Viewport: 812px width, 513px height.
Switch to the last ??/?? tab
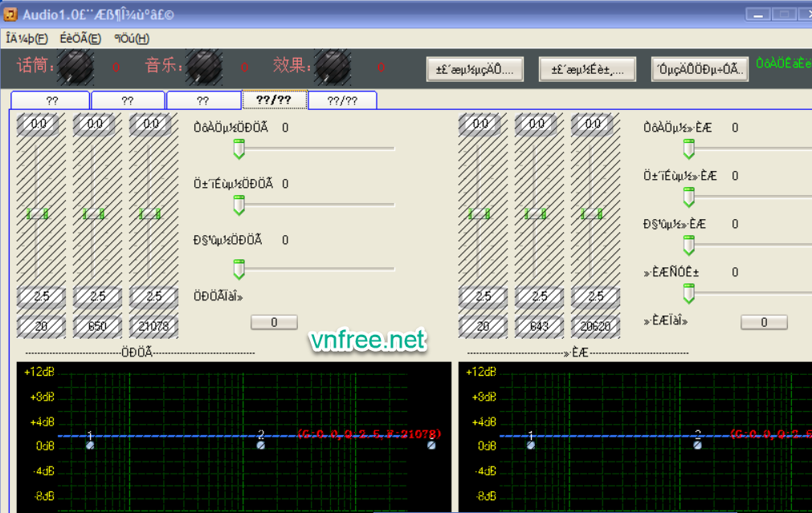[x=342, y=100]
